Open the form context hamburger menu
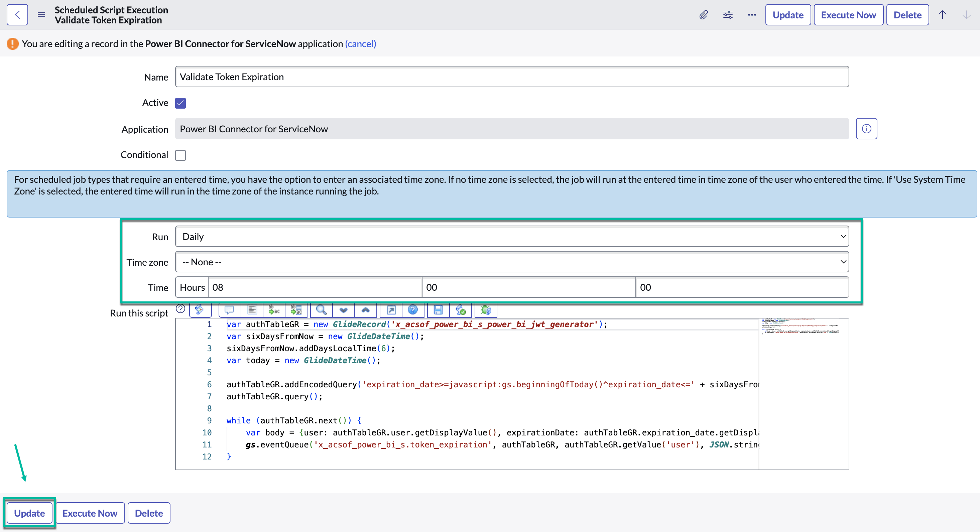 [41, 15]
